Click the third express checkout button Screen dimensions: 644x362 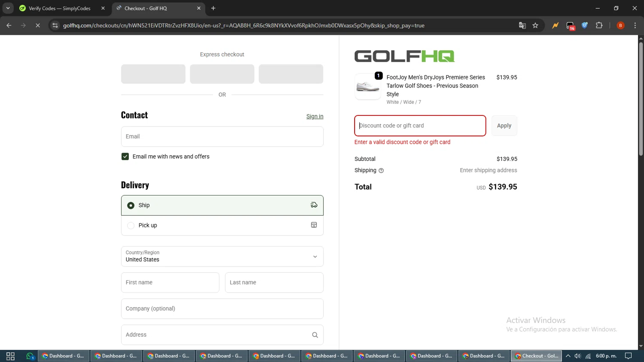tap(291, 74)
